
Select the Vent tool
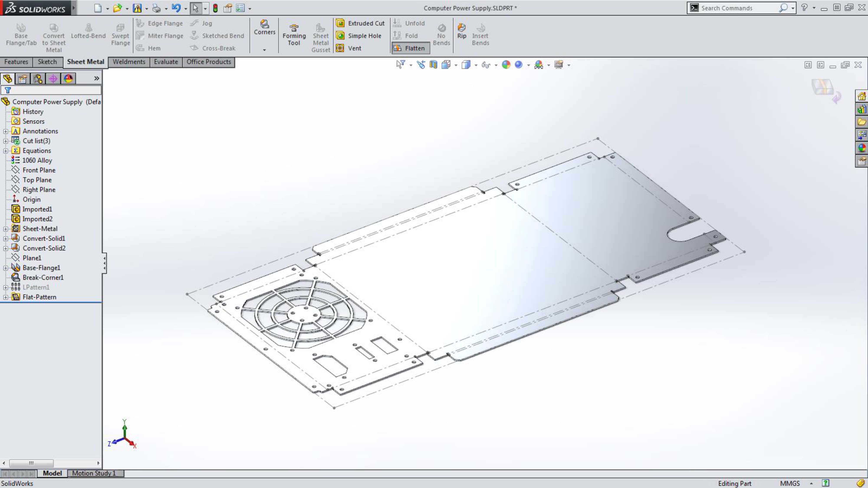click(x=349, y=48)
